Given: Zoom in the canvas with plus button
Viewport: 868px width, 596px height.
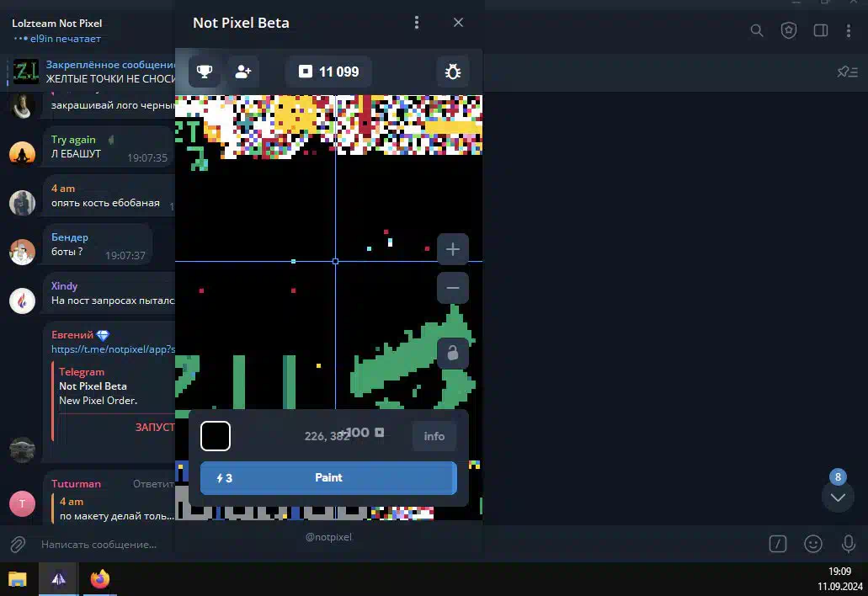Looking at the screenshot, I should coord(453,249).
